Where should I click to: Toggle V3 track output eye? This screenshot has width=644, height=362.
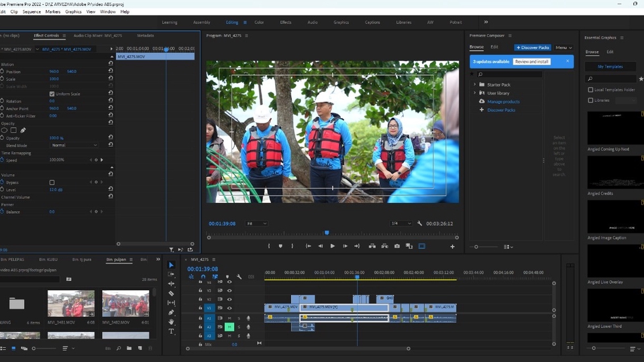pyautogui.click(x=229, y=290)
